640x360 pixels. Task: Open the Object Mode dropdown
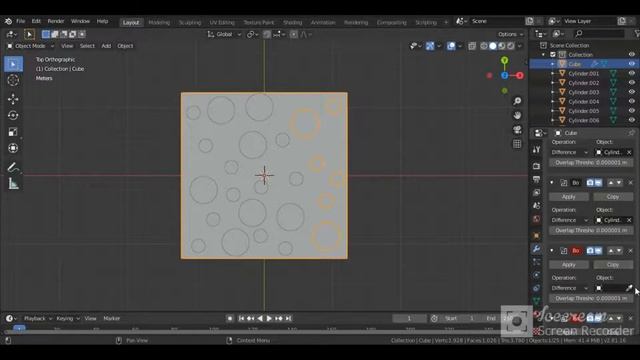[30, 46]
